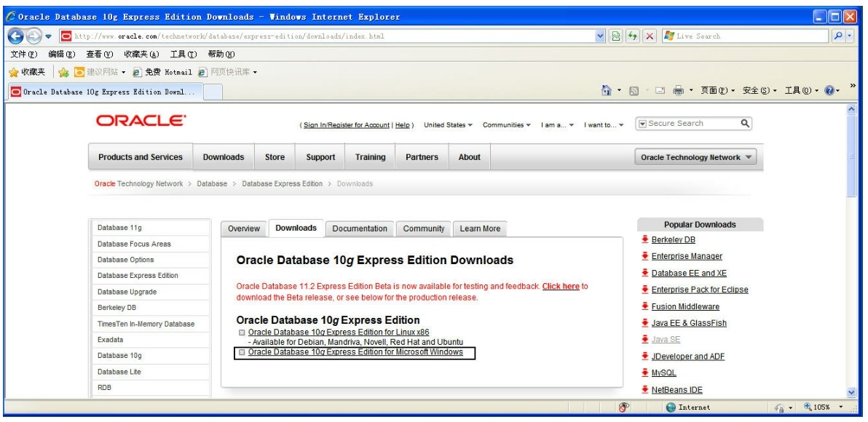Image resolution: width=868 pixels, height=422 pixels.
Task: Click the green Refresh page icon
Action: coord(633,36)
